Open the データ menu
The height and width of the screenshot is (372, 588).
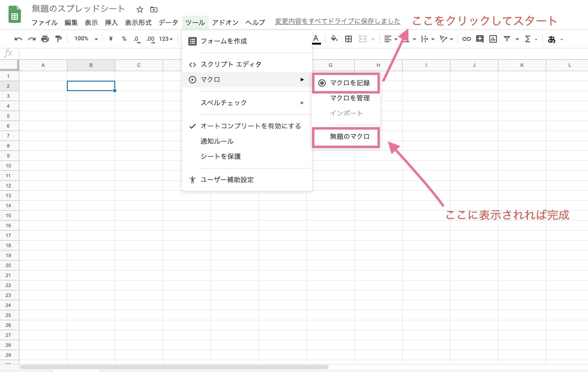pos(168,22)
